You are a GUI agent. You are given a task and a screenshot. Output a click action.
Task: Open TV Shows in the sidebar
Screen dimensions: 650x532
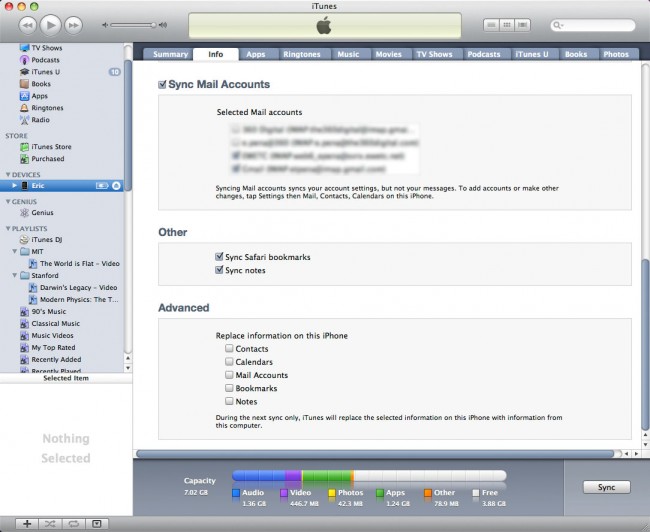click(47, 48)
